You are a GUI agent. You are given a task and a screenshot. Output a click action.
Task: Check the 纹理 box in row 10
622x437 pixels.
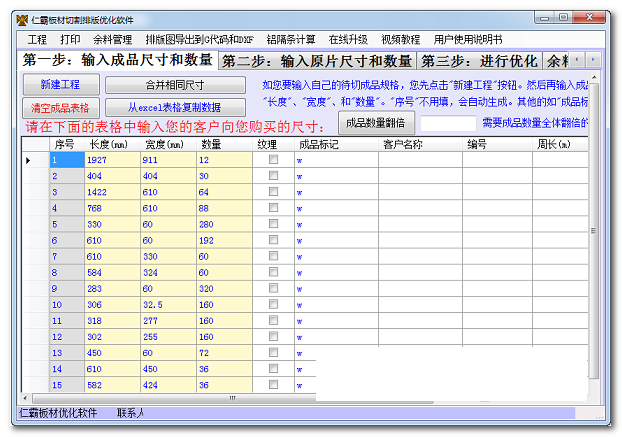(x=273, y=305)
